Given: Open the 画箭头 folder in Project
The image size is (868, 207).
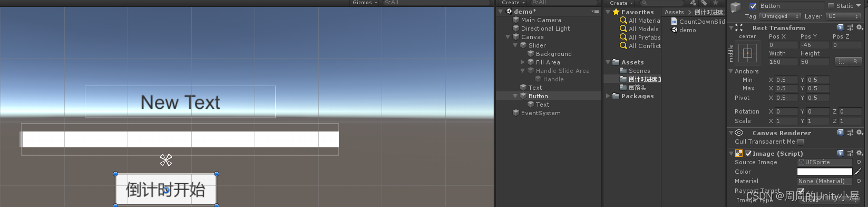Looking at the screenshot, I should click(x=632, y=88).
